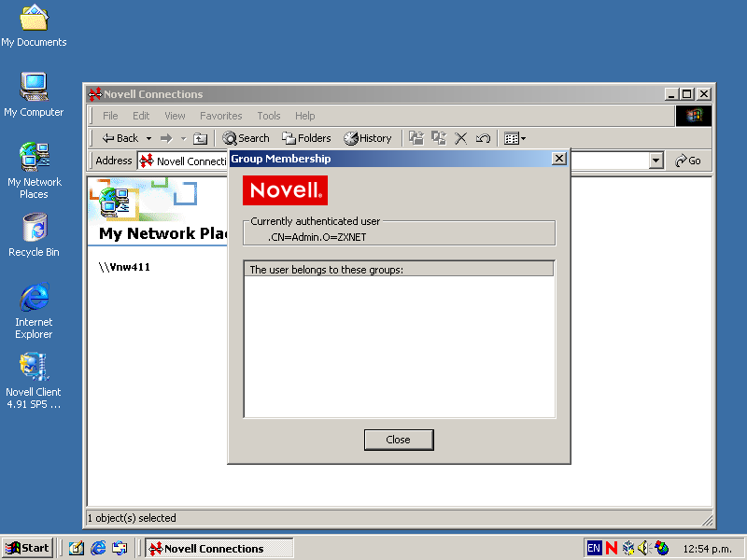This screenshot has height=560, width=747.
Task: Click the Close button in Group Membership dialog
Action: coord(399,440)
